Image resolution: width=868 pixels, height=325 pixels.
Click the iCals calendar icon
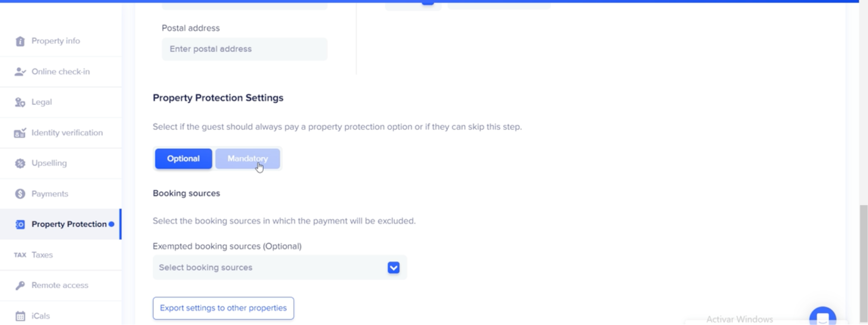(x=20, y=316)
